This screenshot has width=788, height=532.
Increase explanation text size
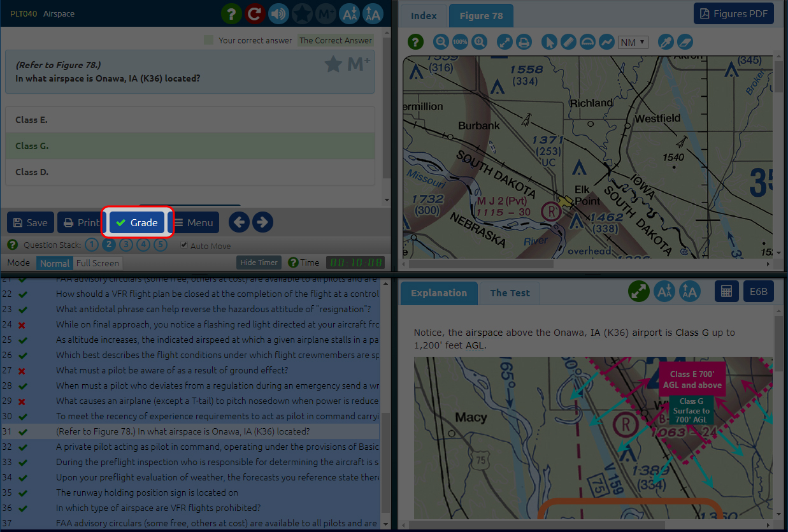point(689,292)
